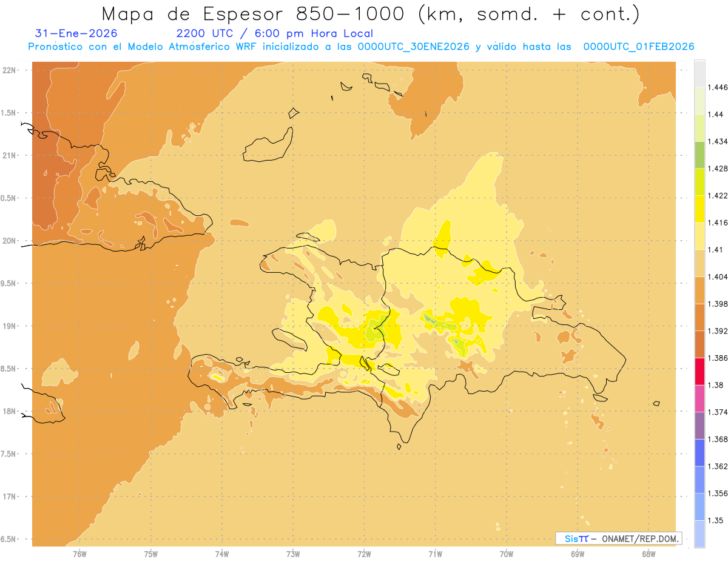
Task: Click the longitude label "72W"
Action: pos(364,555)
